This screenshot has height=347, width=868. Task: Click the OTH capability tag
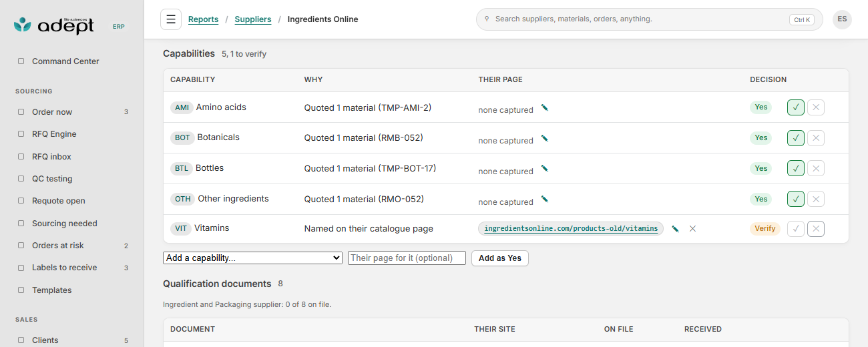[182, 199]
